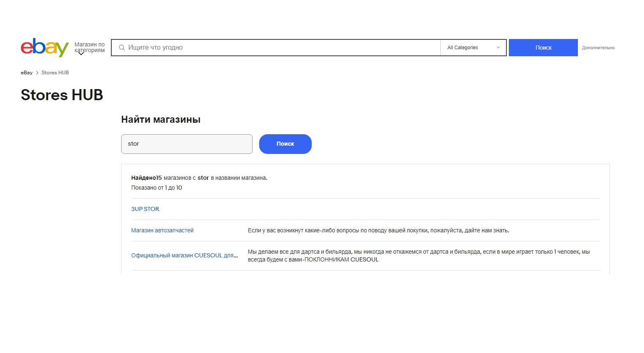Open the 3UP STOR store link
Image resolution: width=644 pixels, height=353 pixels.
pos(145,209)
